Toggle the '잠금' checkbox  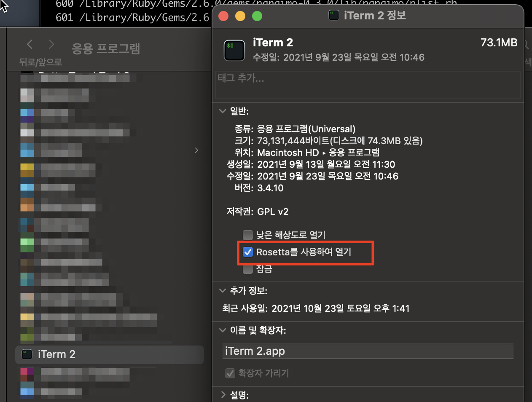tap(248, 269)
